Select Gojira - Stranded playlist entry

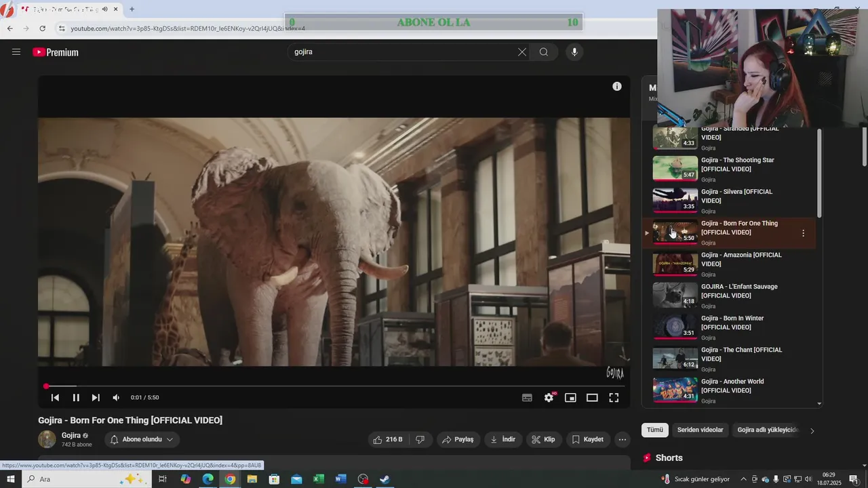tap(729, 138)
